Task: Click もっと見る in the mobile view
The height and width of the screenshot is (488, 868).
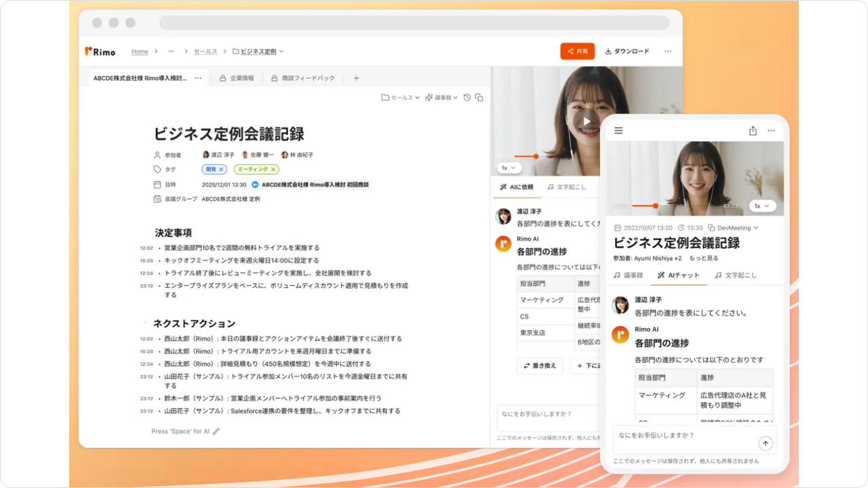Action: pos(703,258)
